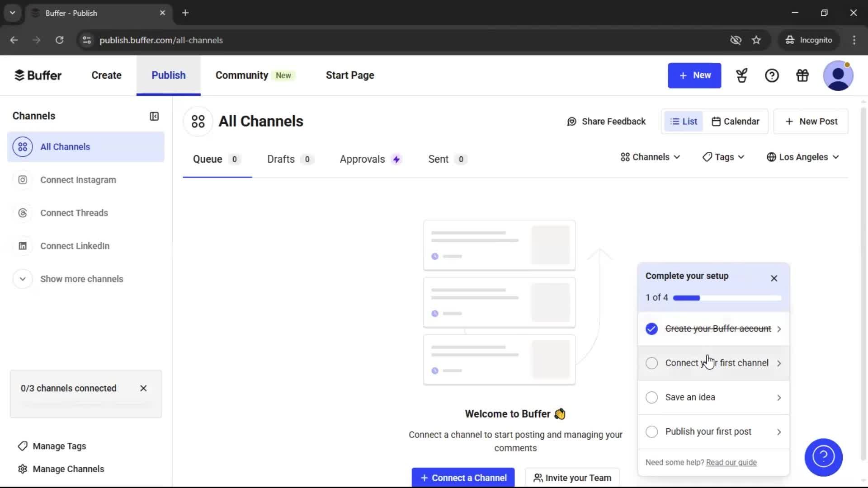Open the Los Angeles timezone dropdown
This screenshot has width=868, height=488.
[803, 157]
